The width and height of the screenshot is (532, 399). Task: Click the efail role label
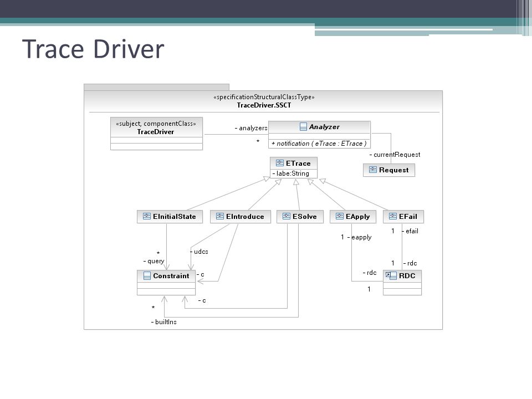pyautogui.click(x=410, y=231)
